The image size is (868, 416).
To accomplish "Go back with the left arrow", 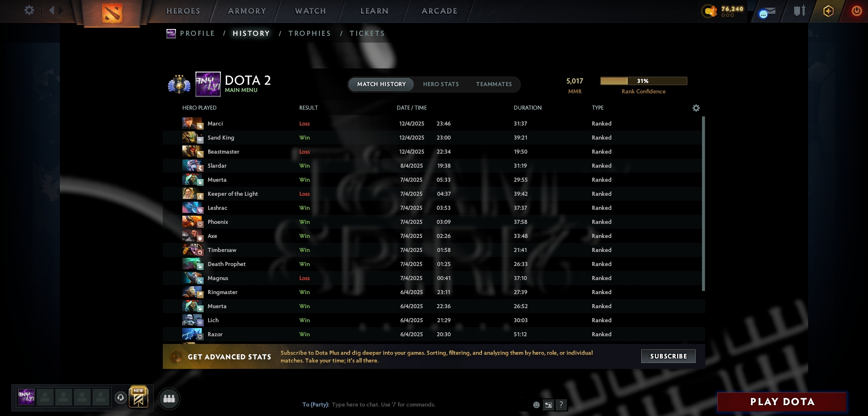I will (52, 10).
